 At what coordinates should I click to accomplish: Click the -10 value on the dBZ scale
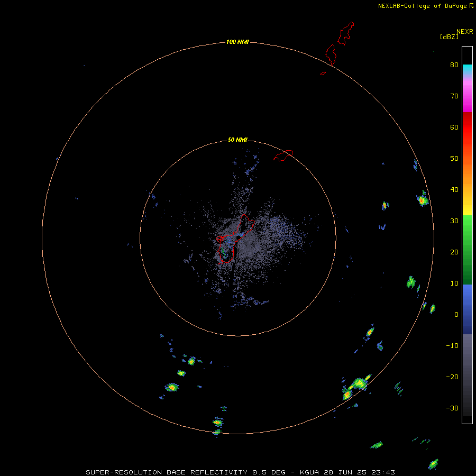[x=452, y=345]
